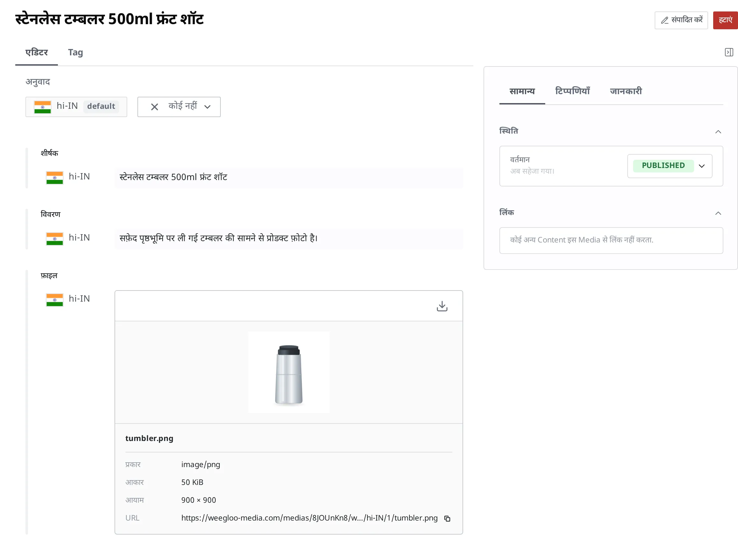Copy the media URL with the copy icon

click(447, 518)
